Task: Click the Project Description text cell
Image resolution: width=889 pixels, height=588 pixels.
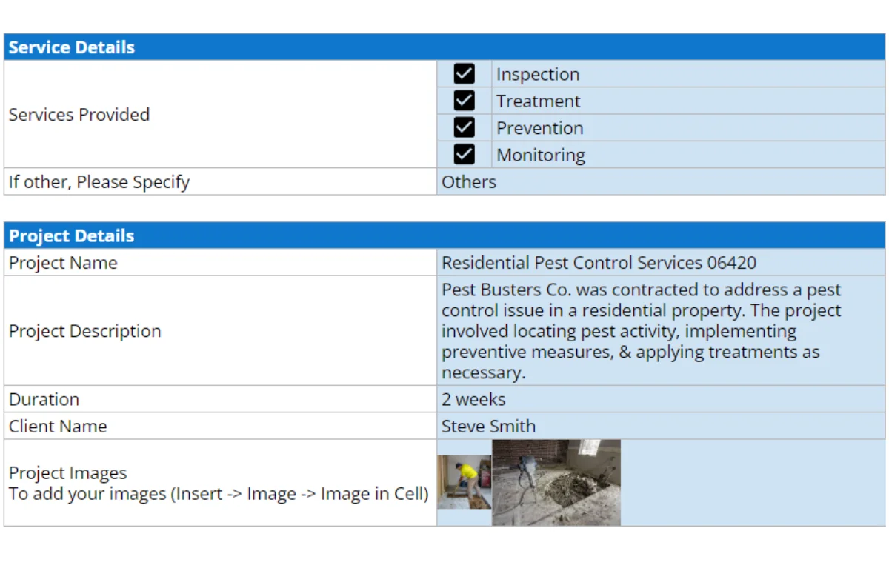Action: click(659, 331)
